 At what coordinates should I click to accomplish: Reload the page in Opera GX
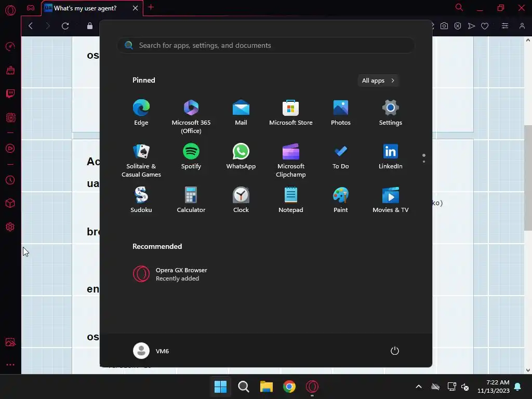tap(65, 26)
